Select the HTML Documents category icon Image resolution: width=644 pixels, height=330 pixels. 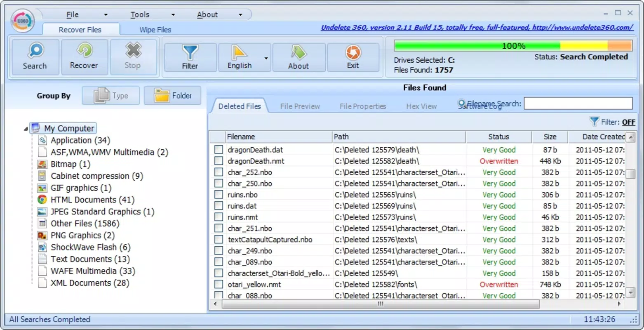[42, 200]
